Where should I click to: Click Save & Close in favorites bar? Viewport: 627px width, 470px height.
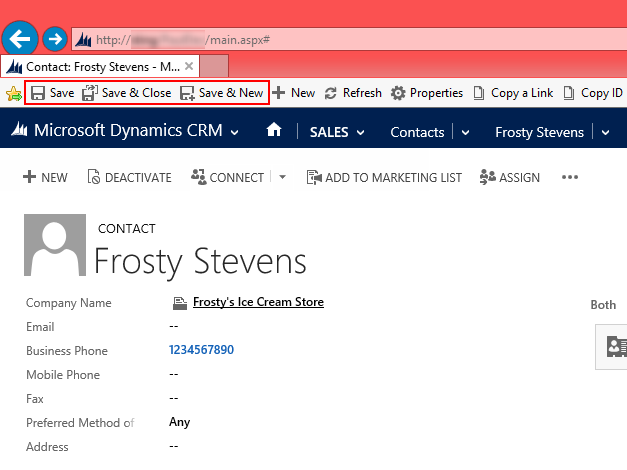tap(126, 93)
